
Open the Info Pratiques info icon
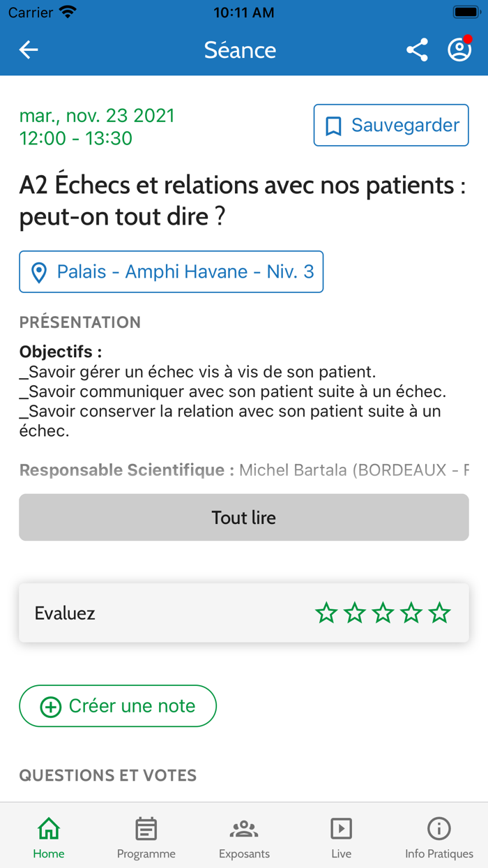coord(439,828)
